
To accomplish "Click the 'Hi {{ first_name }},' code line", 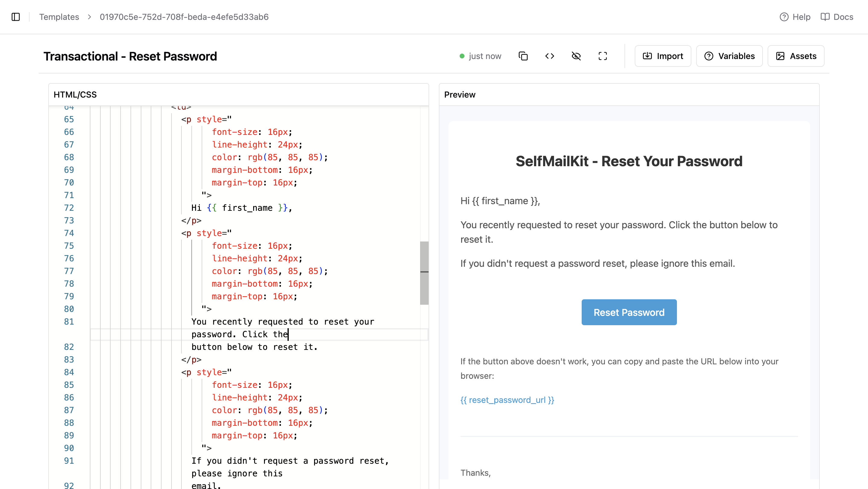I will (x=242, y=208).
